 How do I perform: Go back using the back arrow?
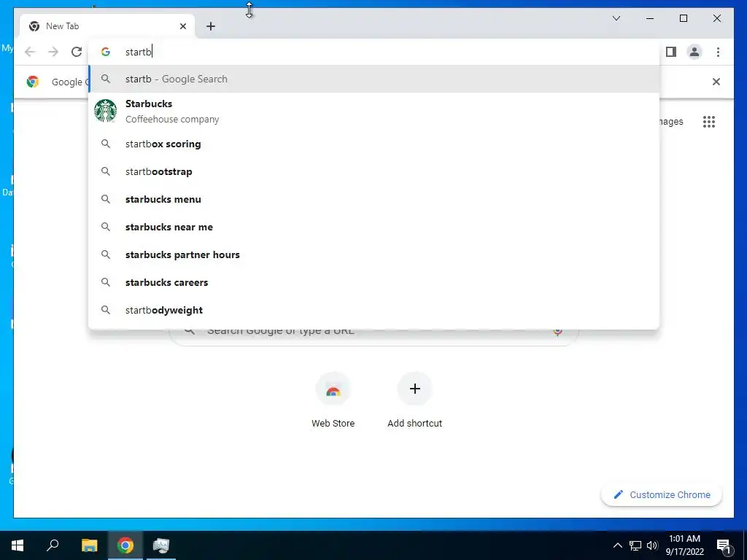30,52
